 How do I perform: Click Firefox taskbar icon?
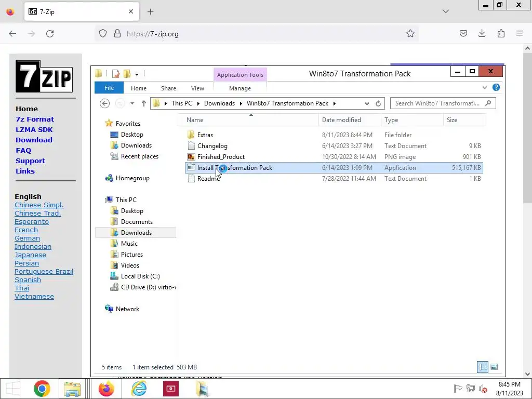(x=106, y=389)
